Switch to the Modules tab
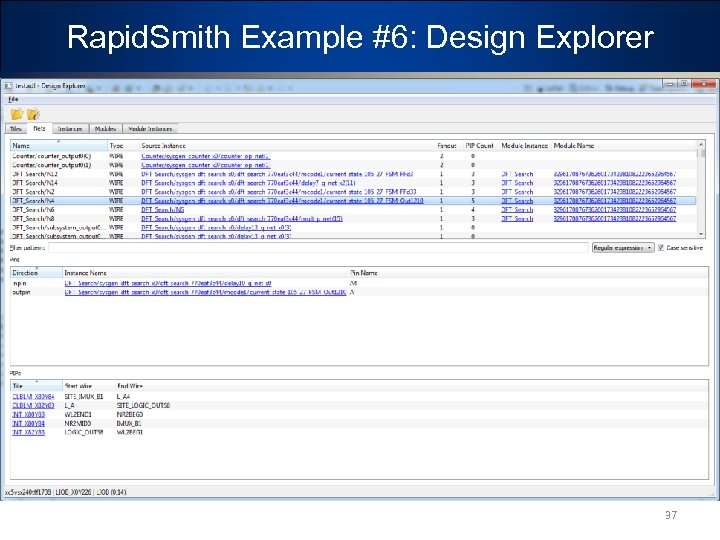 105,129
